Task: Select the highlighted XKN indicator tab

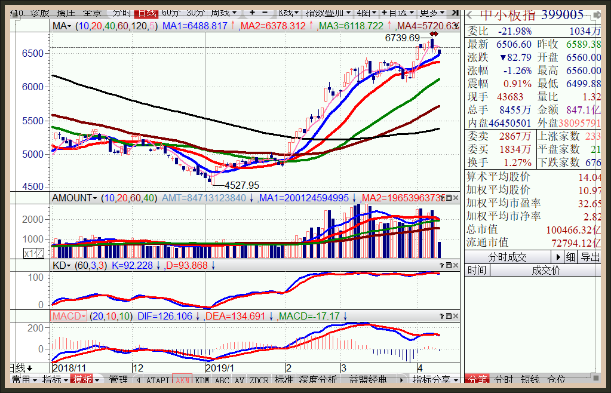Action: pyautogui.click(x=182, y=379)
